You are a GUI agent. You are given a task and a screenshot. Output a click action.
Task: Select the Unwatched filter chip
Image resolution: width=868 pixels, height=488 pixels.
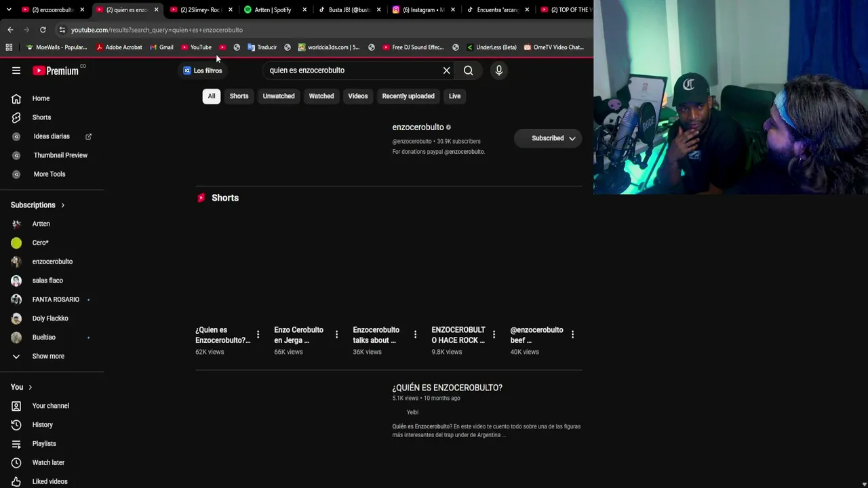tap(279, 96)
